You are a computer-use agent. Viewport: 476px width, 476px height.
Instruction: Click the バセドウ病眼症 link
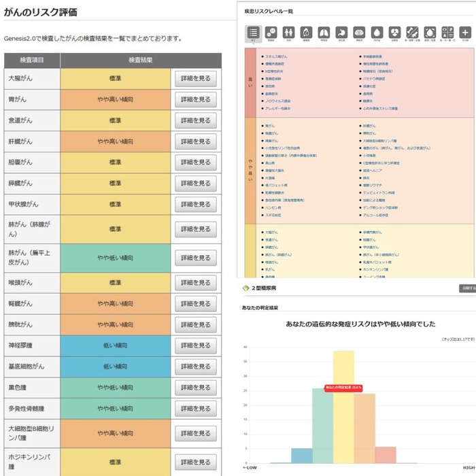pyautogui.click(x=374, y=79)
